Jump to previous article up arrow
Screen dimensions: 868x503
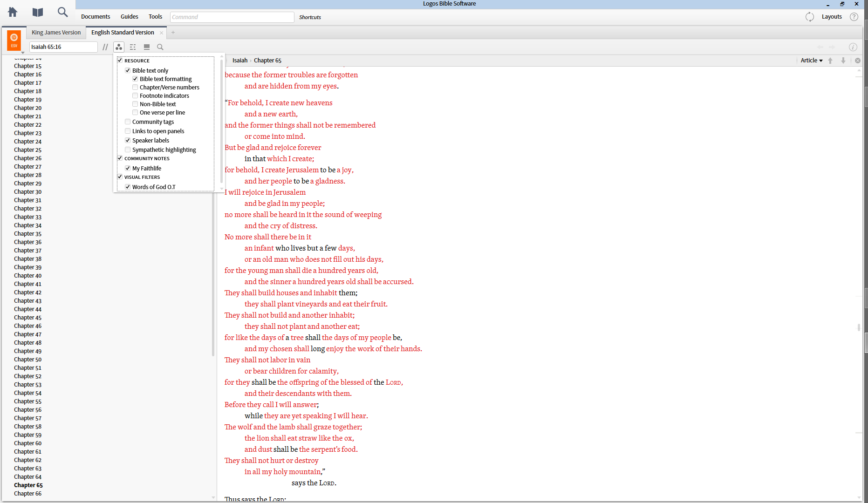pyautogui.click(x=830, y=61)
